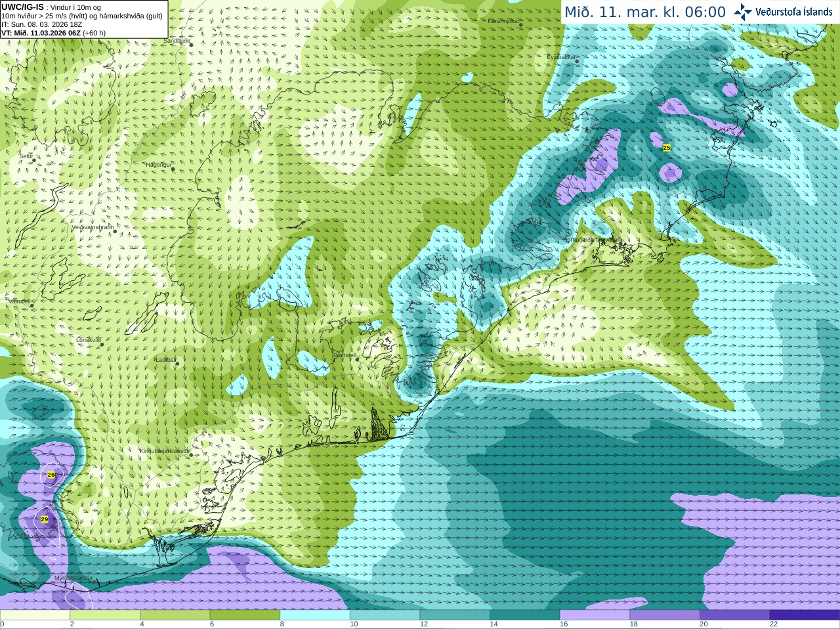This screenshot has height=629, width=840.
Task: Click legend scale value 2
Action: click(72, 624)
